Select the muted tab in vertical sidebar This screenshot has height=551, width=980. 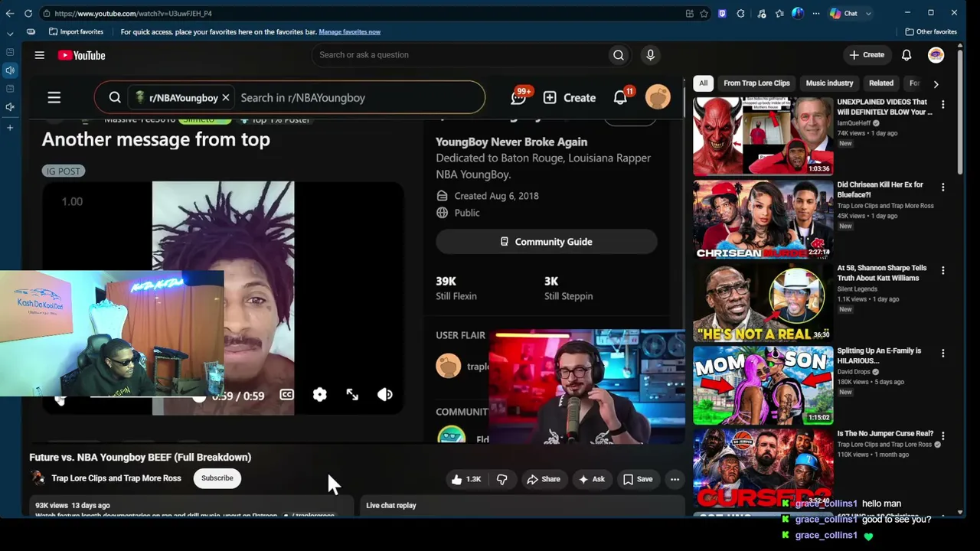[x=10, y=107]
